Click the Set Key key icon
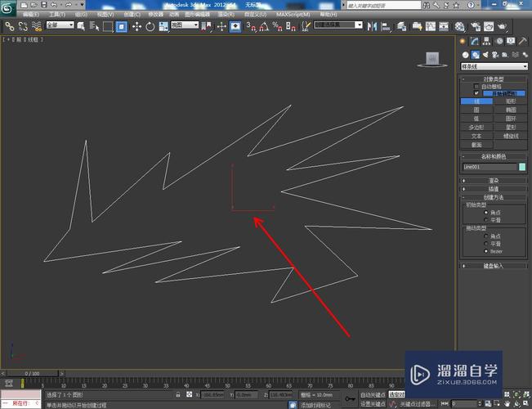 click(350, 399)
